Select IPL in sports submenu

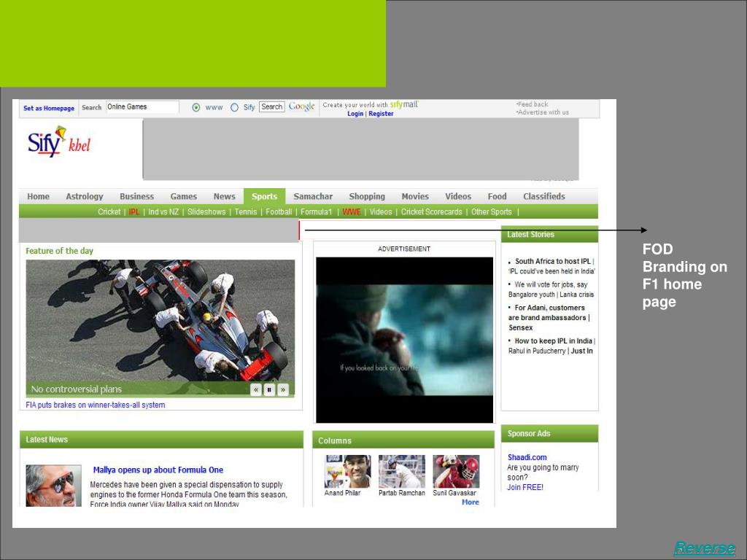point(134,212)
